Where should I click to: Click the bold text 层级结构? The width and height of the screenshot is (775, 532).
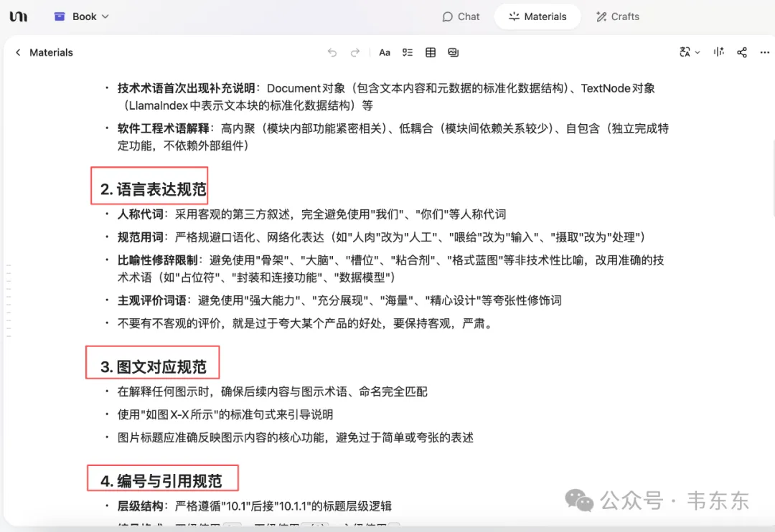(x=141, y=506)
